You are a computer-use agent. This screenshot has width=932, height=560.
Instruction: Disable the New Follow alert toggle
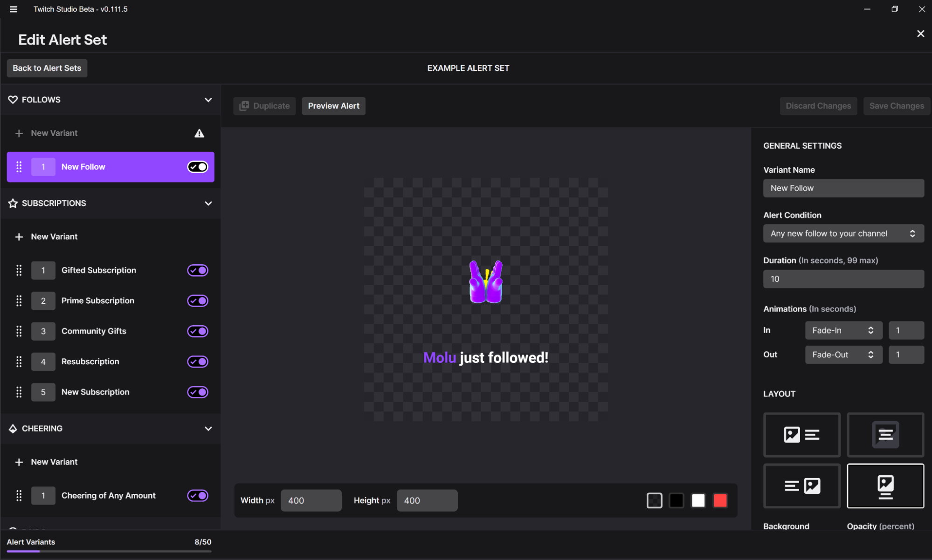tap(197, 166)
